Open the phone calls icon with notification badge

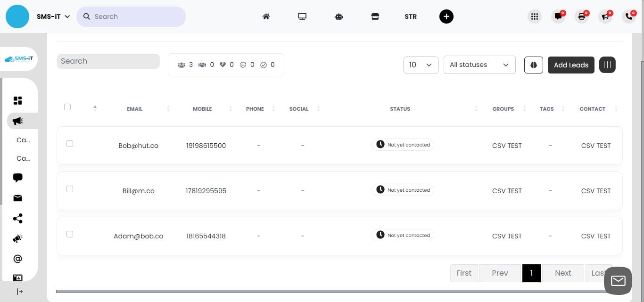pos(629,16)
